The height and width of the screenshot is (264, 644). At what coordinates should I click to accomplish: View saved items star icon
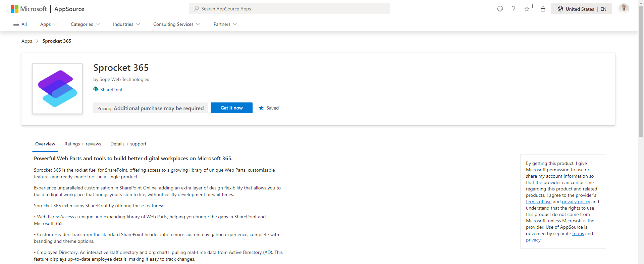point(527,9)
